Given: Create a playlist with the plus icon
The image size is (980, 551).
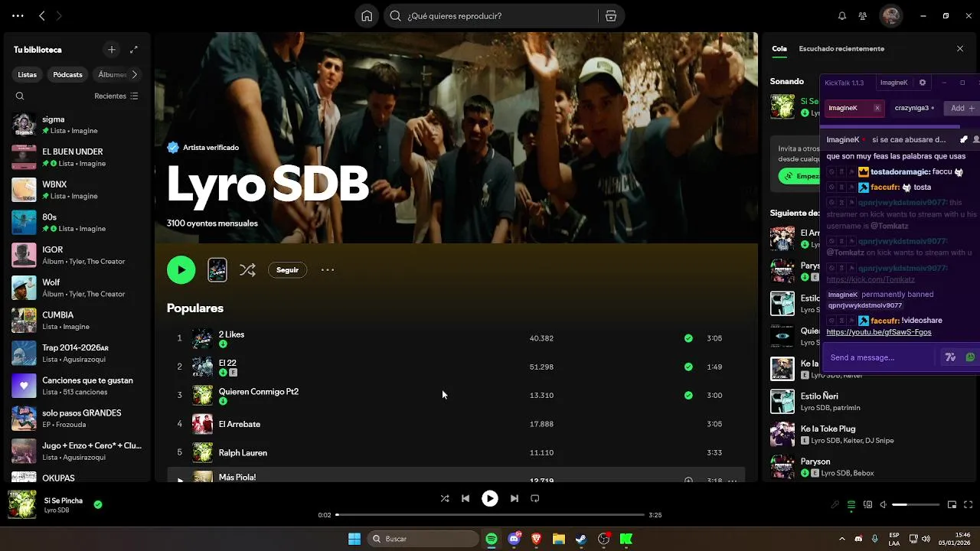Looking at the screenshot, I should point(112,50).
